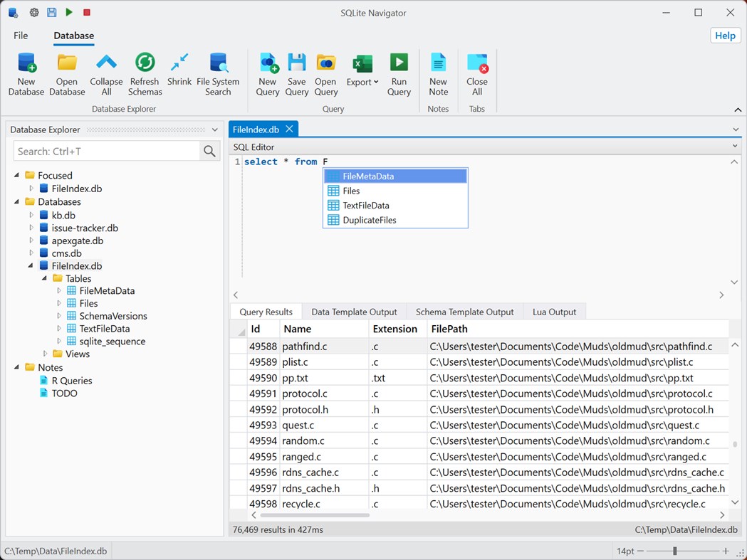Expand kb.db in the tree

31,215
